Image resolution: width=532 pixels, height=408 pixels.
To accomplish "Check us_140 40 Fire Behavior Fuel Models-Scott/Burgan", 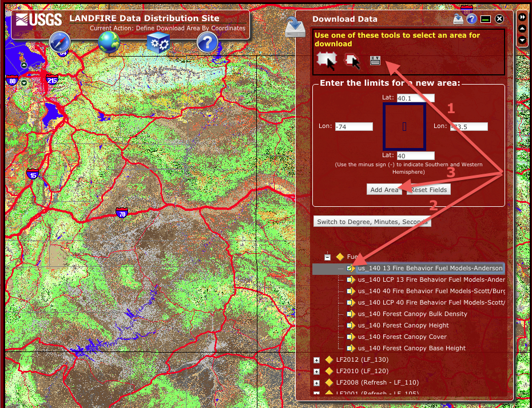I will [349, 291].
